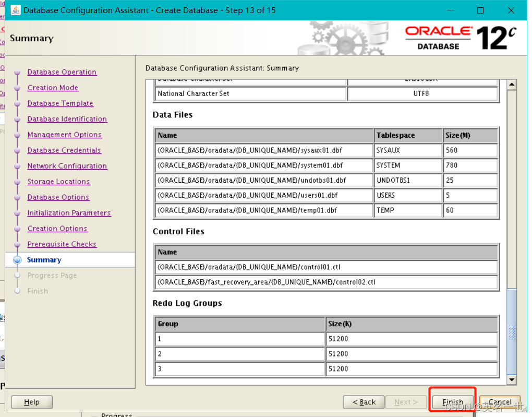The image size is (532, 417).
Task: Open Database Options step
Action: (x=58, y=197)
